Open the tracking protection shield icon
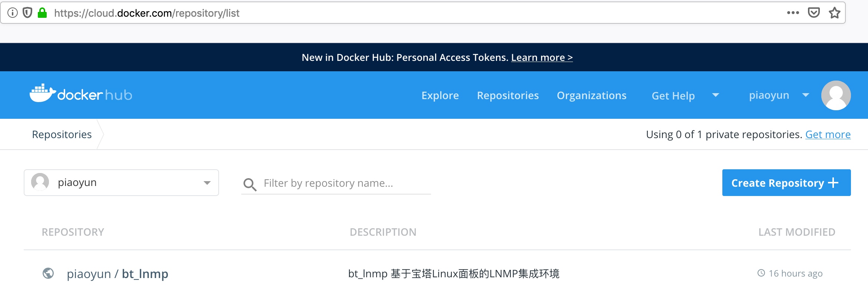Viewport: 868px width, 294px height. pos(27,13)
